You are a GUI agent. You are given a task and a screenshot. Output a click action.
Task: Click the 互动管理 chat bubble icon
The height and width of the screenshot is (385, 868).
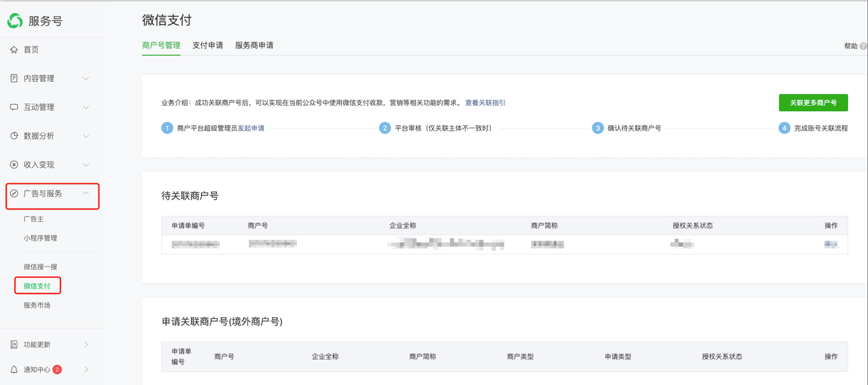coord(14,107)
